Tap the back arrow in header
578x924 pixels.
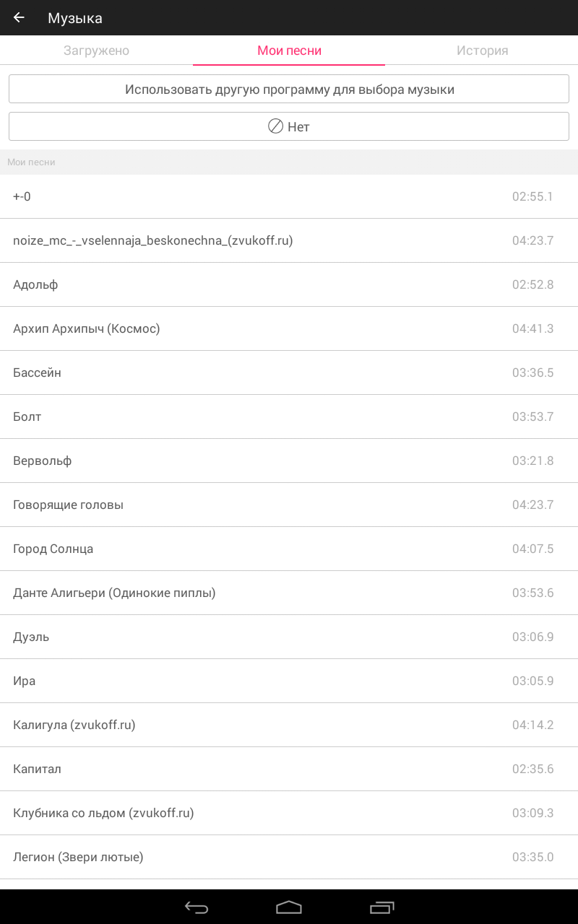(x=19, y=18)
